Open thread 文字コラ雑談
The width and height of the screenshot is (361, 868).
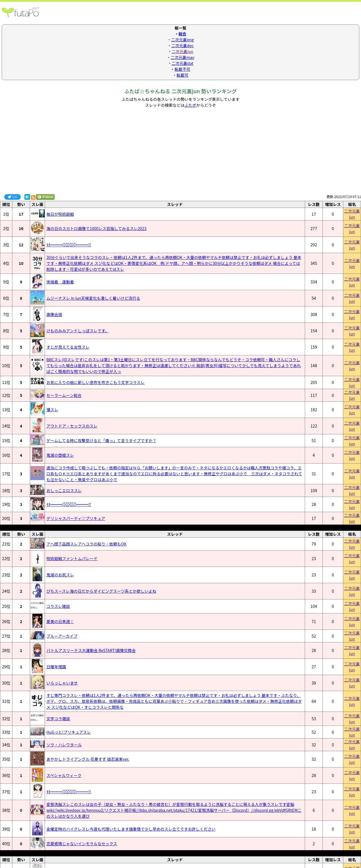click(x=58, y=719)
